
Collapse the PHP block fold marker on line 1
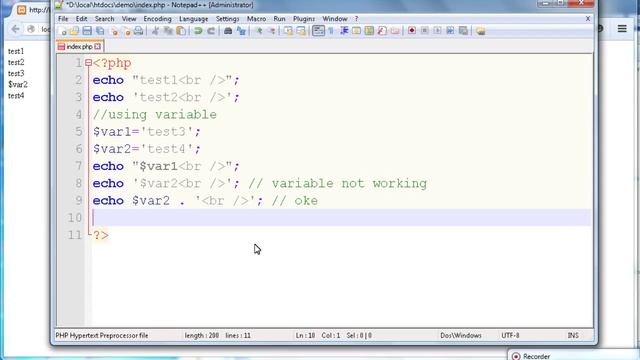[x=88, y=63]
